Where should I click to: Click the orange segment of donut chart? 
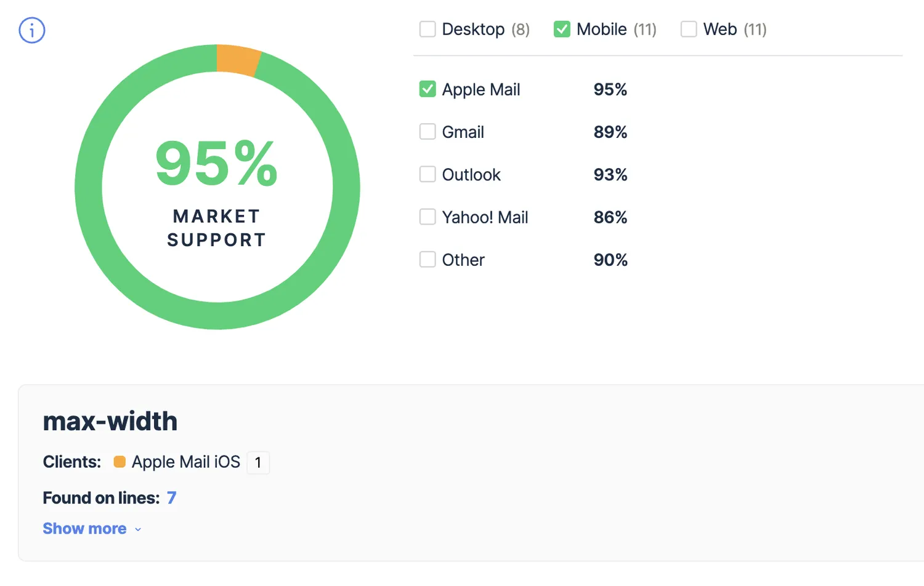point(238,60)
